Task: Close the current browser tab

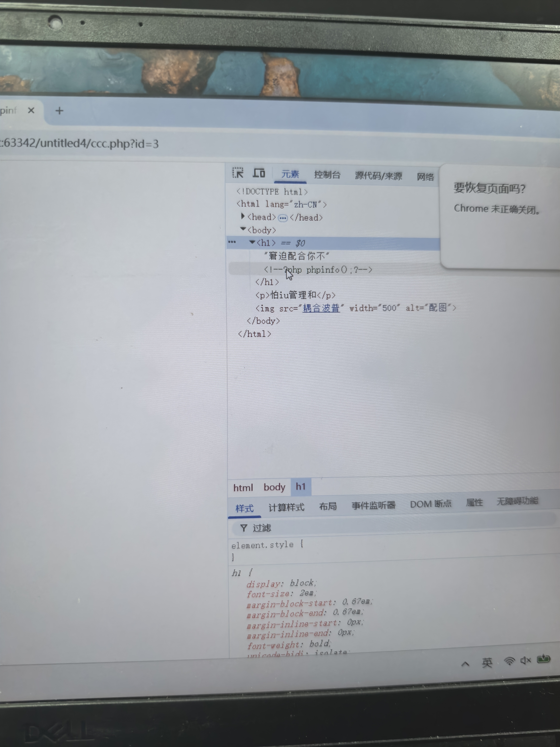Action: [x=31, y=111]
